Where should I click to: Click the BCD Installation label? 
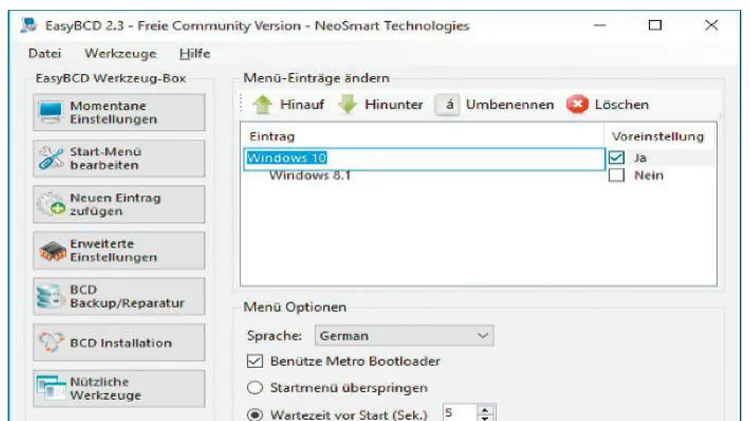tap(121, 343)
